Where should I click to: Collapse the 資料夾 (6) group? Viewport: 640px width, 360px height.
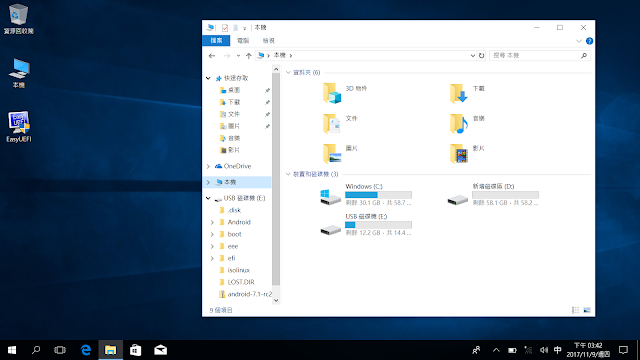[288, 73]
